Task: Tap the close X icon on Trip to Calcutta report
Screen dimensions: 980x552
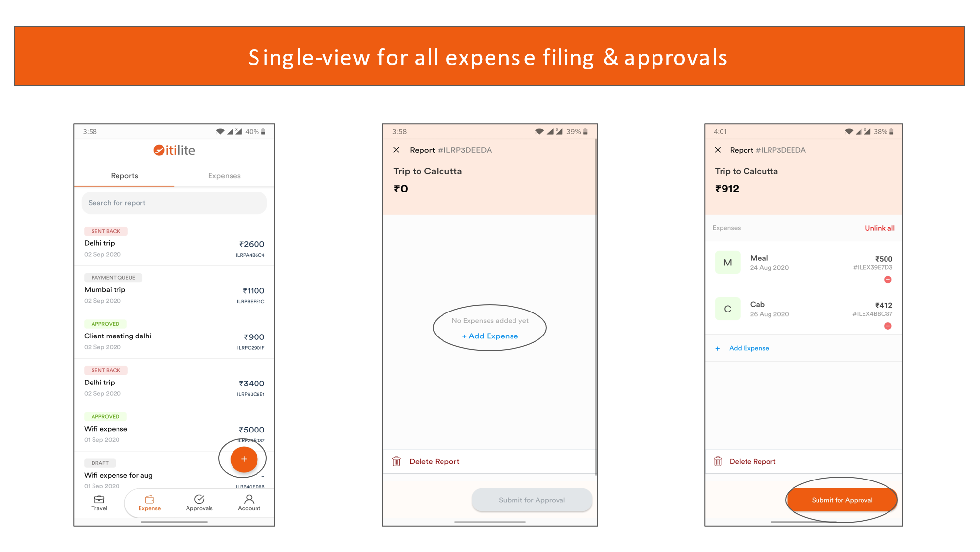Action: click(x=397, y=150)
